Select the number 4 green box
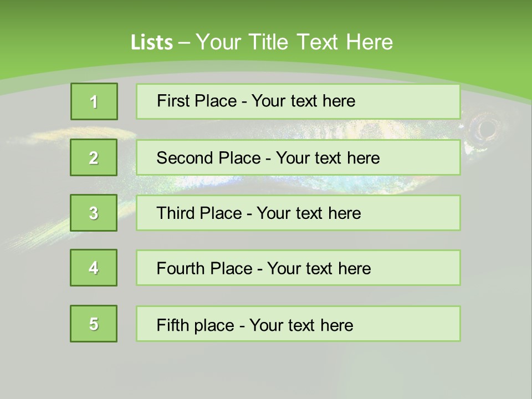This screenshot has width=532, height=399. click(x=94, y=268)
